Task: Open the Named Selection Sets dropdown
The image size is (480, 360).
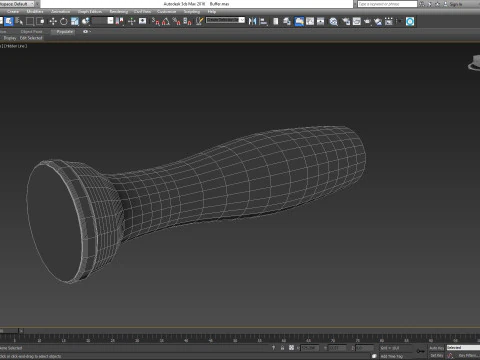Action: [225, 20]
